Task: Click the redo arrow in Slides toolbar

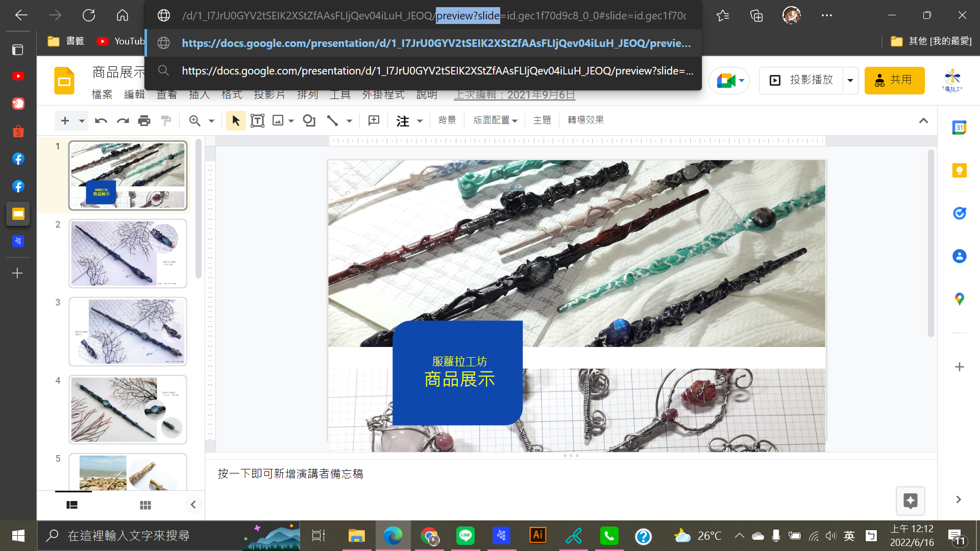Action: point(122,120)
